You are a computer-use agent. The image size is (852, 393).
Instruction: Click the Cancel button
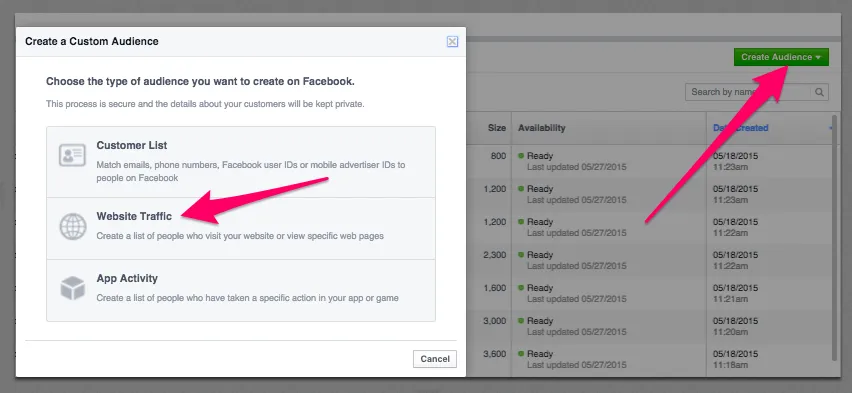[435, 359]
